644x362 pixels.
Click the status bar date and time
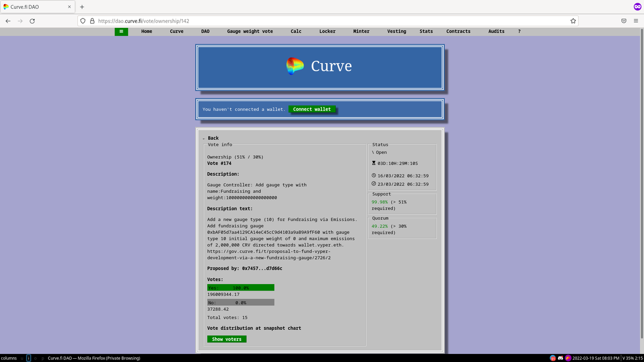(596, 358)
